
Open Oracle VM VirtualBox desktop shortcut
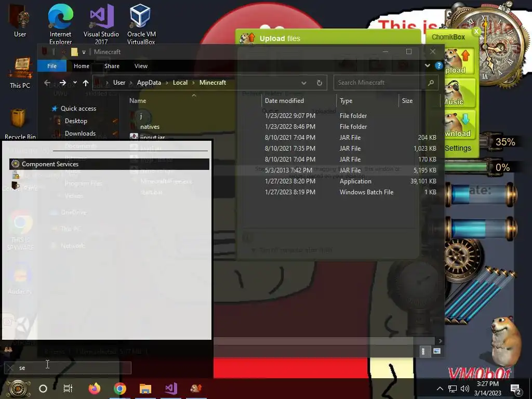pos(141,23)
